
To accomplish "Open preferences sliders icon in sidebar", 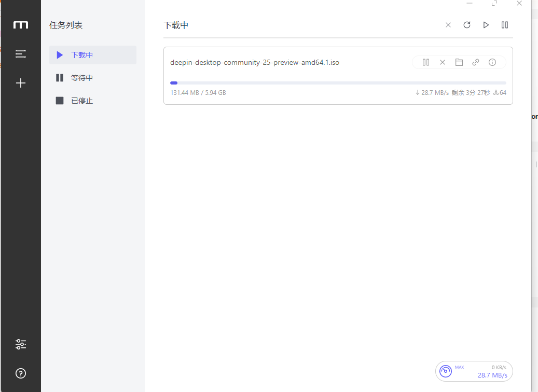I will pos(21,344).
